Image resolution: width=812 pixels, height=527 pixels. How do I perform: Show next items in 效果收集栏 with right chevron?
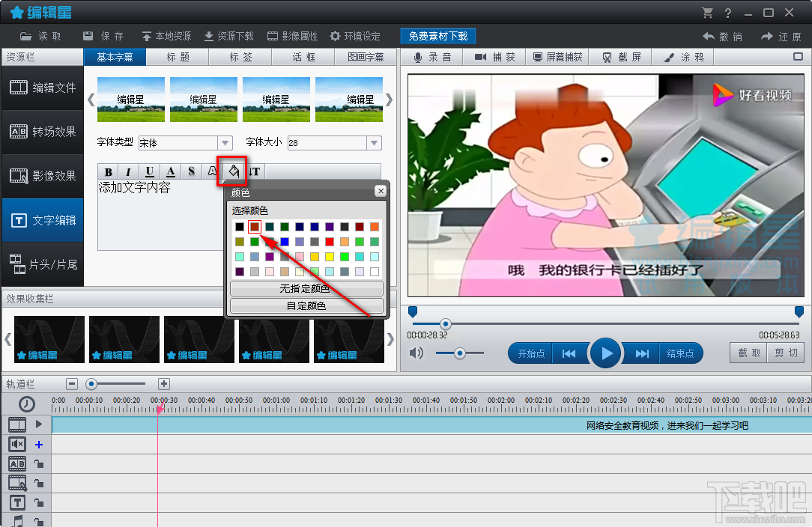(390, 340)
